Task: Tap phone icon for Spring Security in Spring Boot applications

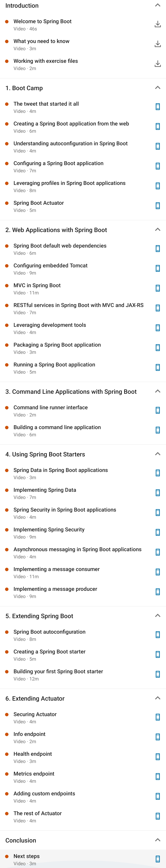Action: (158, 512)
